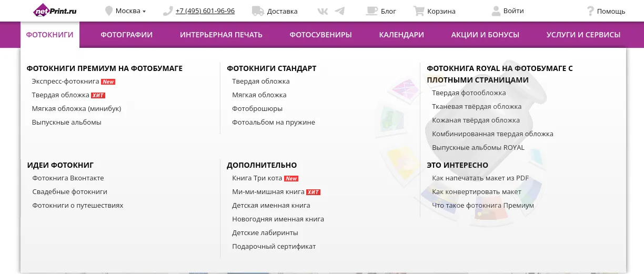Open Фотокнига Вконтакте link

(x=68, y=178)
